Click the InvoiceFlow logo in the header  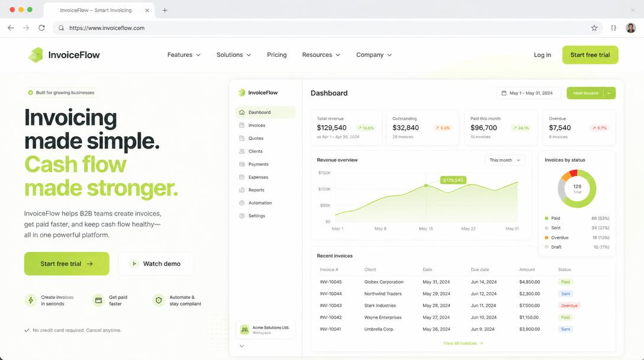coord(64,54)
